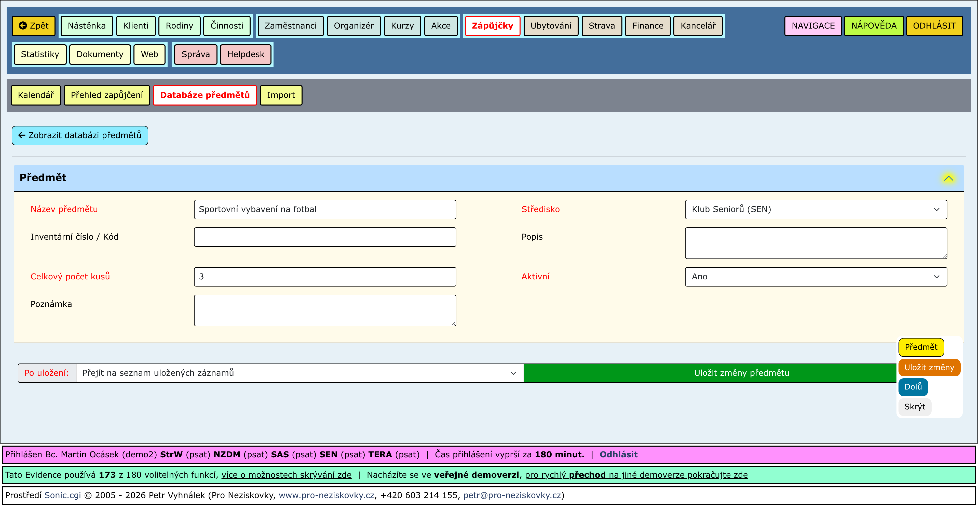The image size is (980, 519).
Task: Click the Poznámka text area
Action: (x=325, y=310)
